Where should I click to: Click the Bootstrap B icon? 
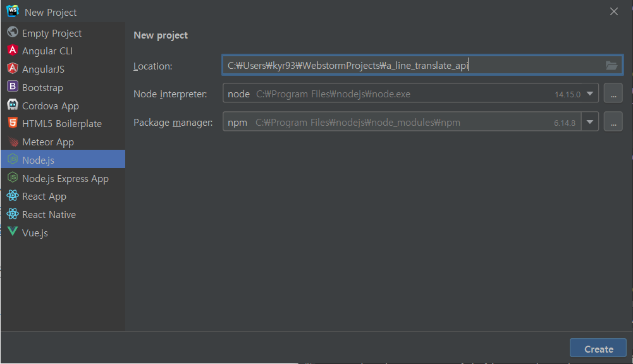[13, 87]
